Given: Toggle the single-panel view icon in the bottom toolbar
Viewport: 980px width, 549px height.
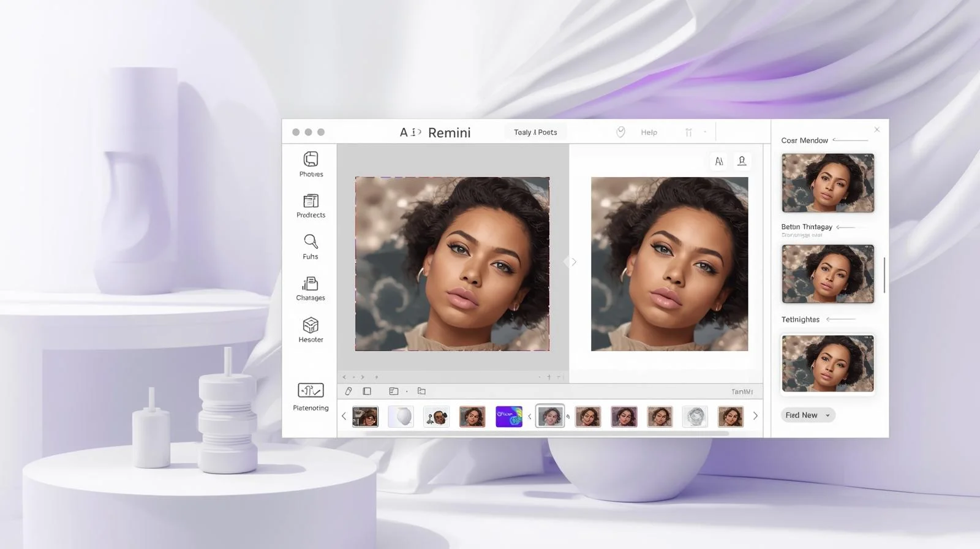Looking at the screenshot, I should pyautogui.click(x=367, y=392).
